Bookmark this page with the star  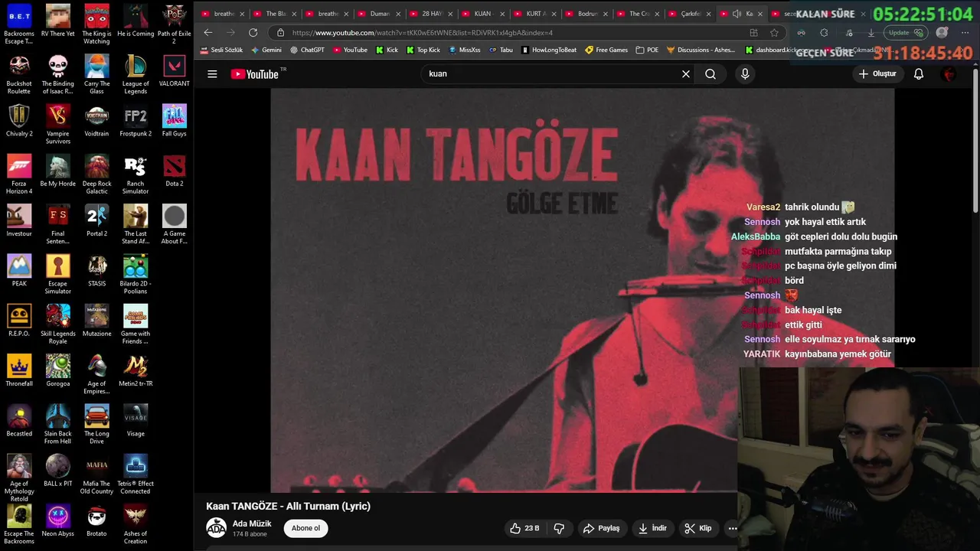point(774,33)
